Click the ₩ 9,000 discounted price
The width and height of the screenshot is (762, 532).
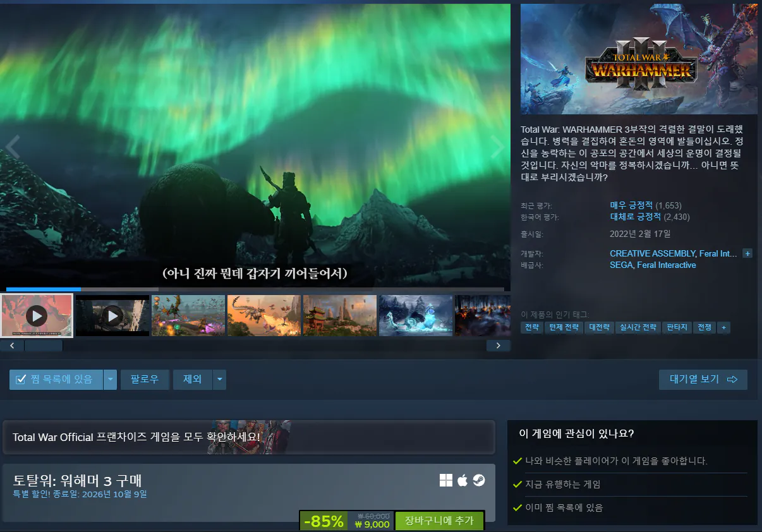coord(372,524)
